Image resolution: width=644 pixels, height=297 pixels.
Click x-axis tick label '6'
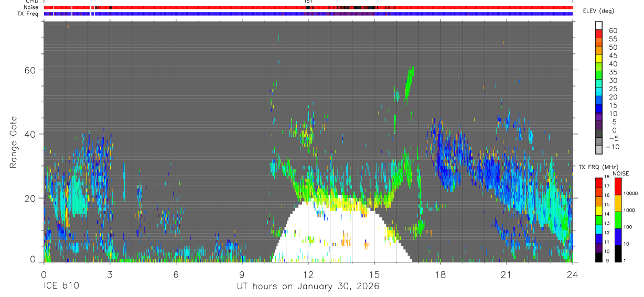click(x=176, y=274)
